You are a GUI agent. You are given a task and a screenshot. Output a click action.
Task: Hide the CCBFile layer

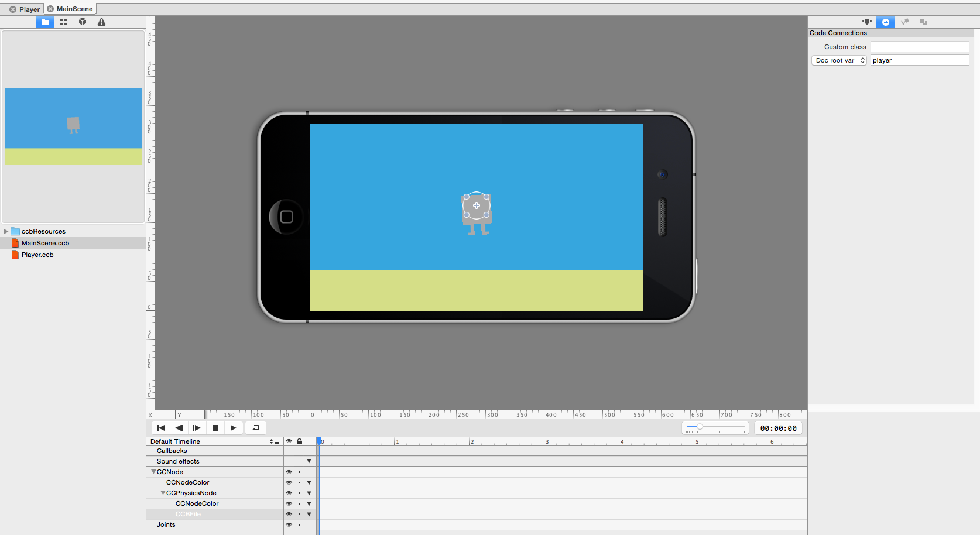[289, 514]
